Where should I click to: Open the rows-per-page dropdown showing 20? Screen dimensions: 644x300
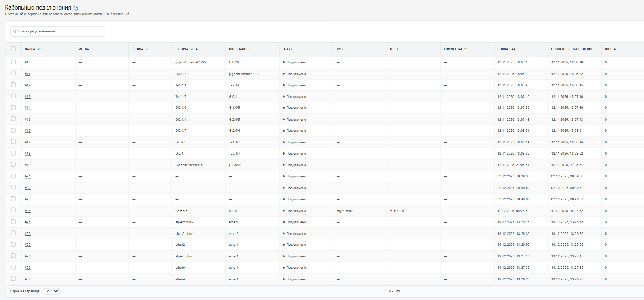[52, 291]
